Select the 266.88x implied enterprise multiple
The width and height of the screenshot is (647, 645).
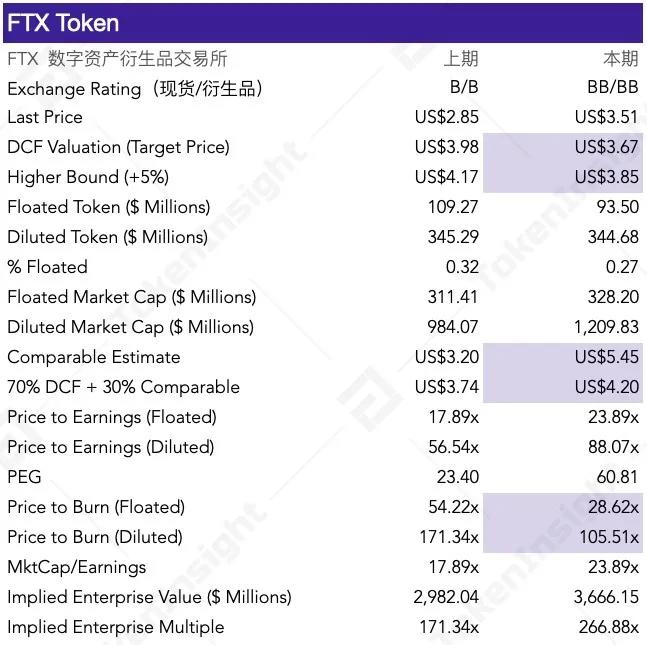[608, 627]
